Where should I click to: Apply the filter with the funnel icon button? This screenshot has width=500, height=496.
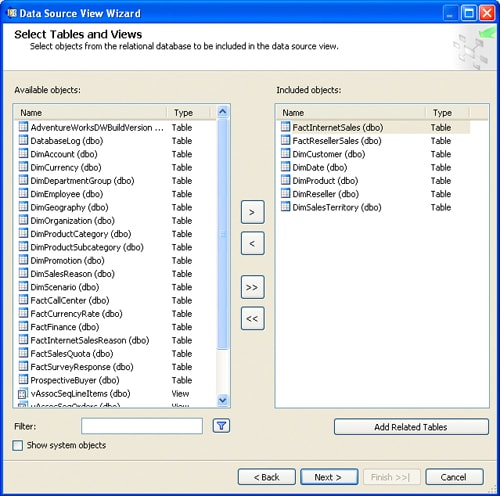pos(221,426)
